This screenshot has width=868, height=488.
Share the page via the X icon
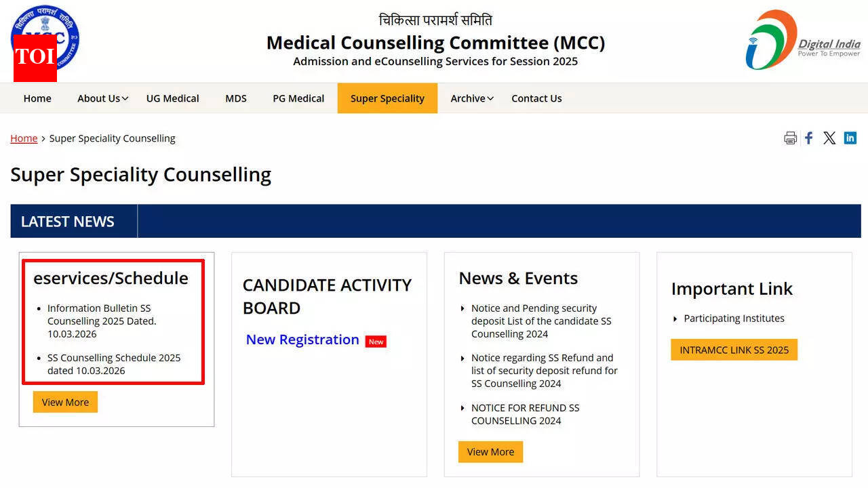pos(829,138)
